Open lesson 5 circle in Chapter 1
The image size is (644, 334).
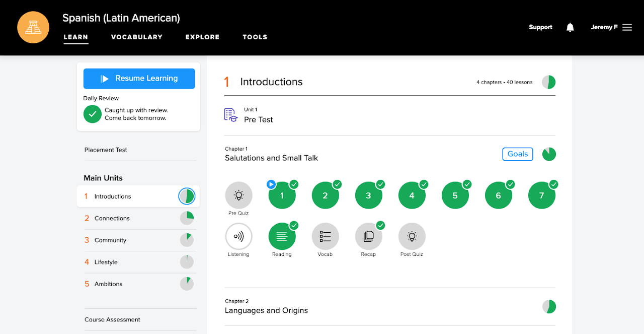pyautogui.click(x=455, y=195)
